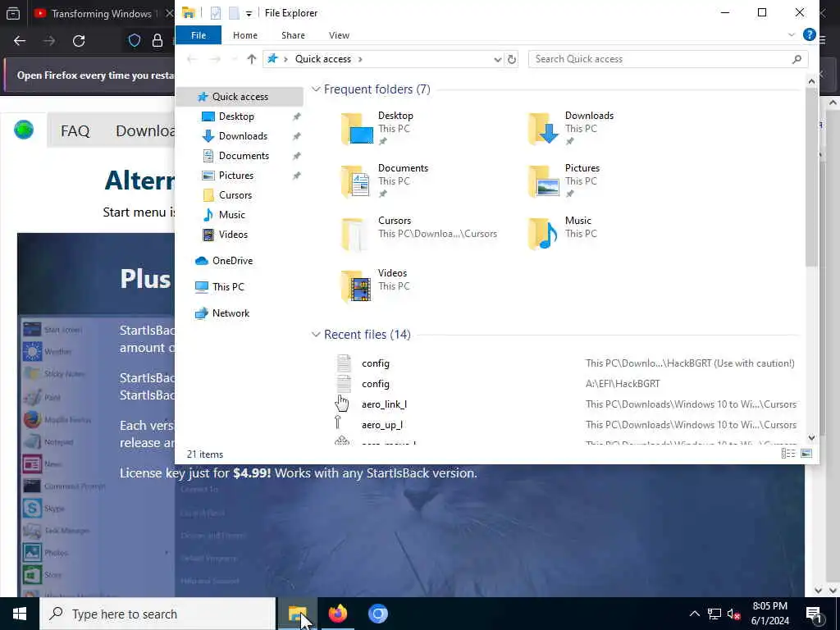This screenshot has width=840, height=630.
Task: Select Pictures in the navigation pane
Action: [235, 176]
